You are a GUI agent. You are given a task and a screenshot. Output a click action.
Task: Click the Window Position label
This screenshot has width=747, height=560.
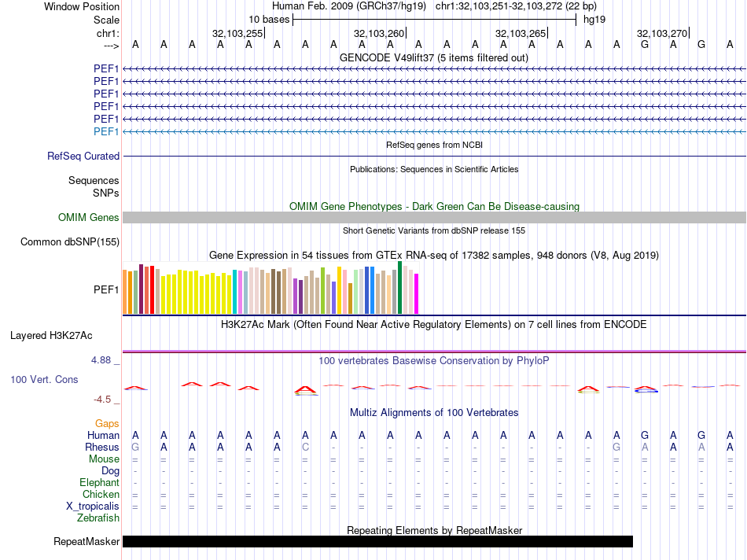(82, 7)
